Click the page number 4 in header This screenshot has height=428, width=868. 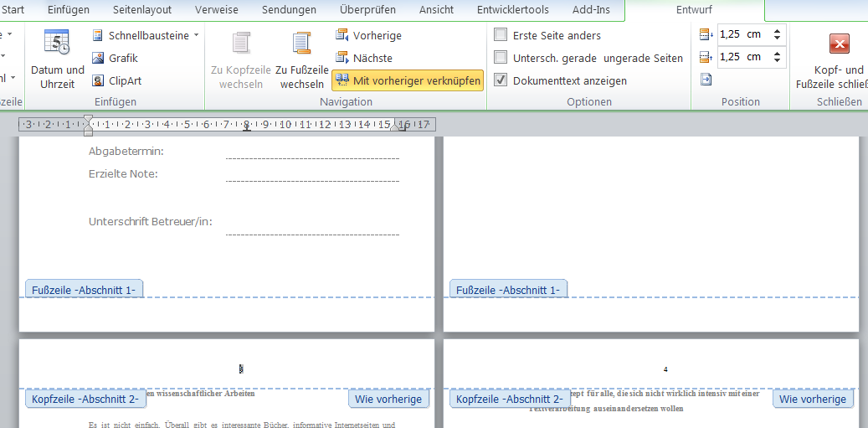tap(665, 369)
